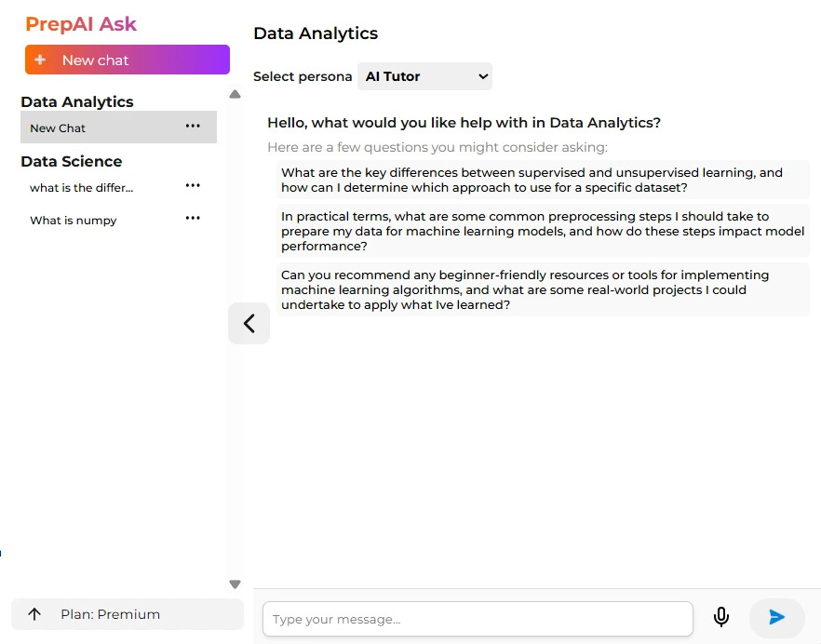Click the microphone icon for voice input
Viewport: 821px width, 644px height.
pyautogui.click(x=721, y=617)
